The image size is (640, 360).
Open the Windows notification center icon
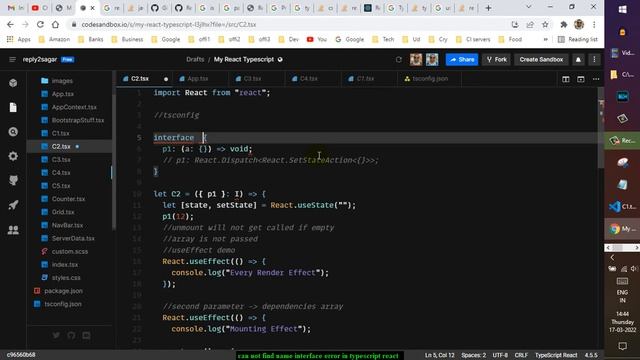(622, 346)
